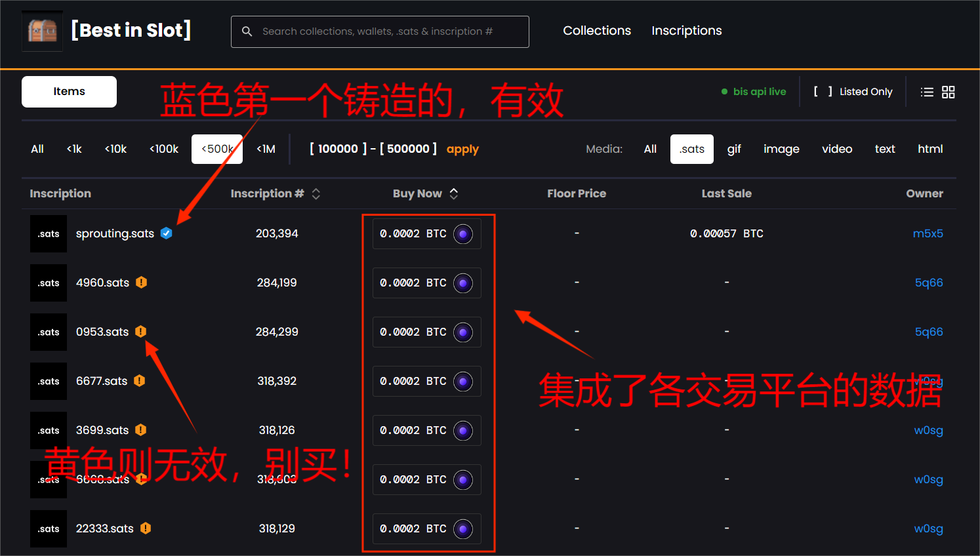Click apply for the inscription range
The image size is (980, 556).
(462, 149)
